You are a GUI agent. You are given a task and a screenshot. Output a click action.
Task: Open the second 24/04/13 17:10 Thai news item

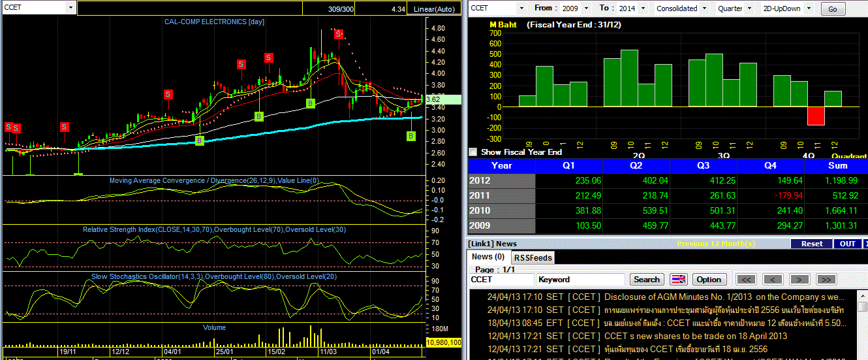tap(664, 310)
